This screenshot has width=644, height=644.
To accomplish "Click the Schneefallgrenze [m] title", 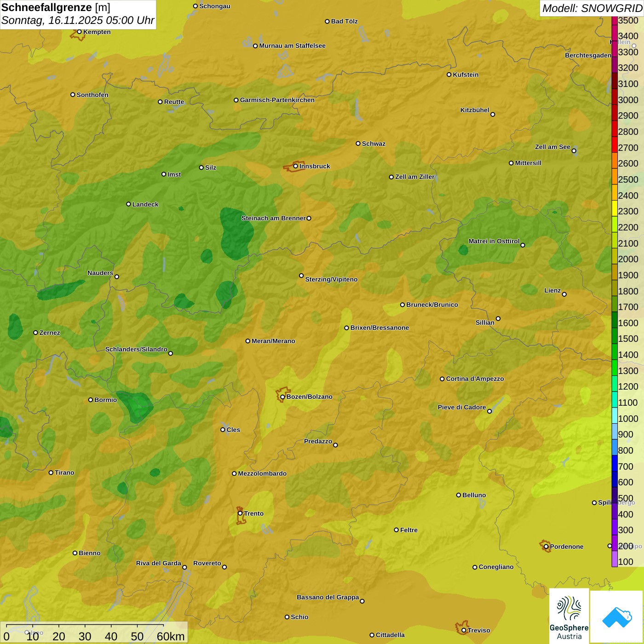I will coord(56,7).
